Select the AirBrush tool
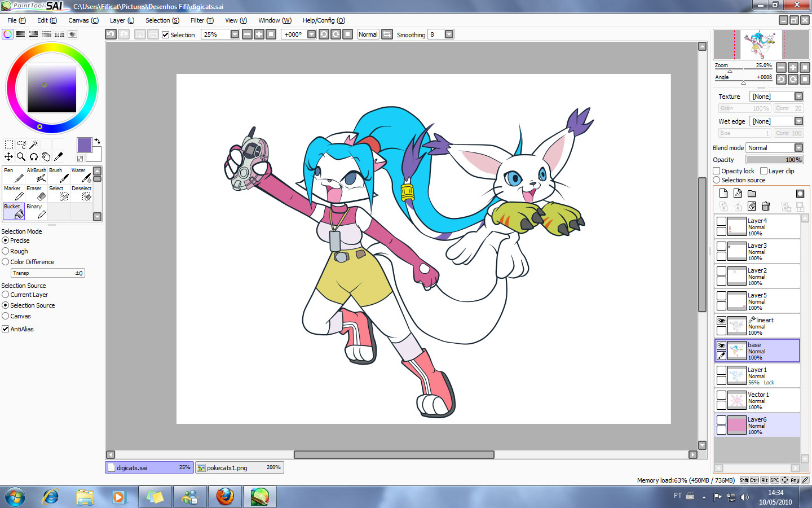 36,175
